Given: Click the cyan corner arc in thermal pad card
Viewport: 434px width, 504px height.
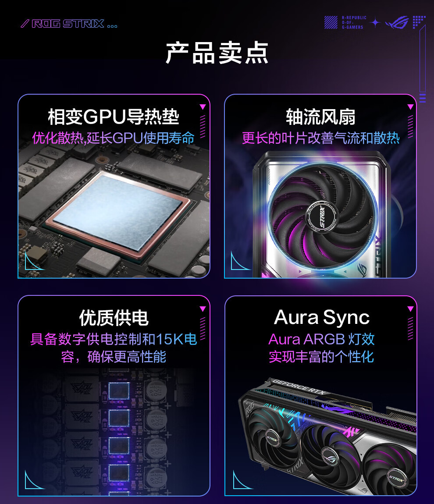Looking at the screenshot, I should [32, 261].
